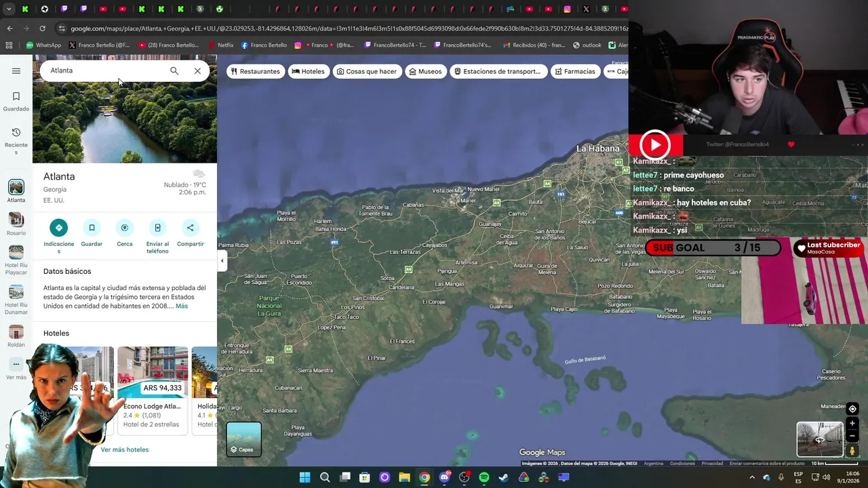Open Discord from the taskbar
The width and height of the screenshot is (868, 488).
point(444,477)
